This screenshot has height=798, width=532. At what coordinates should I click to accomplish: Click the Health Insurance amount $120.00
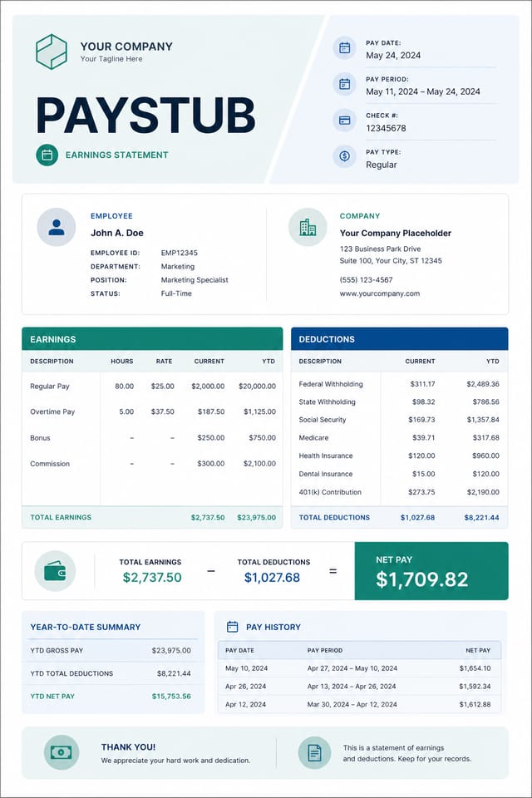pos(421,456)
